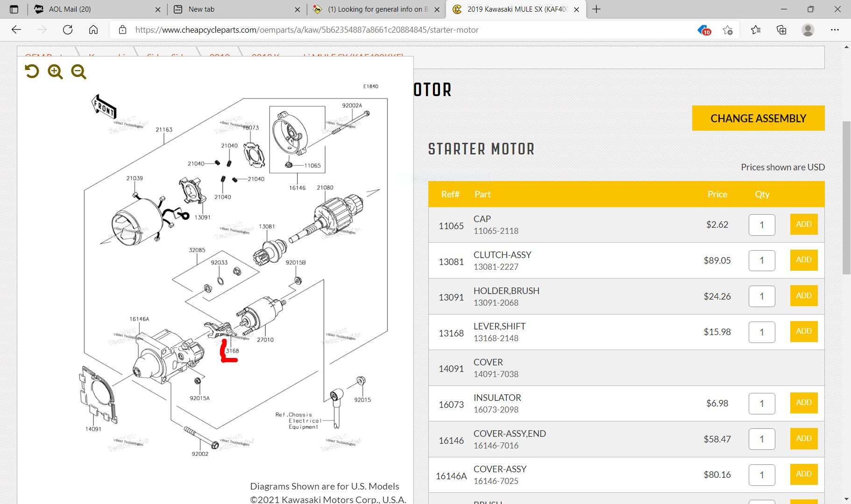Viewport: 851px width, 504px height.
Task: Close the 2019 Kawasaki MULE SX tab
Action: (576, 9)
